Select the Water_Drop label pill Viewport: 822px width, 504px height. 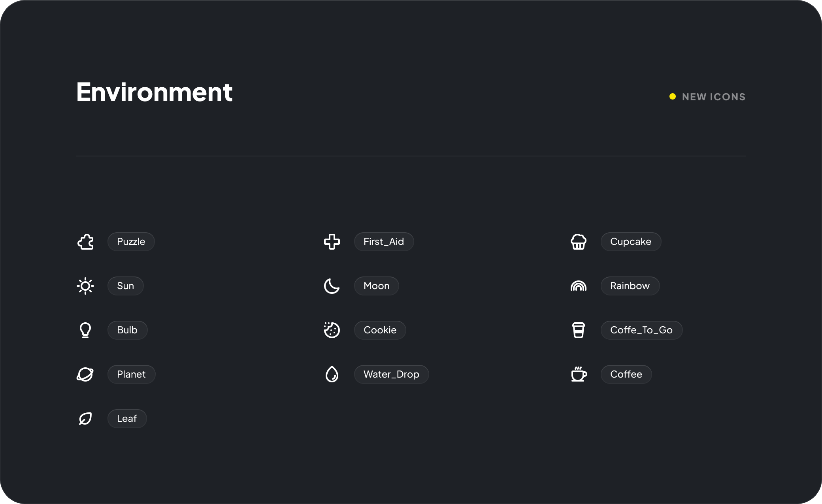(391, 374)
